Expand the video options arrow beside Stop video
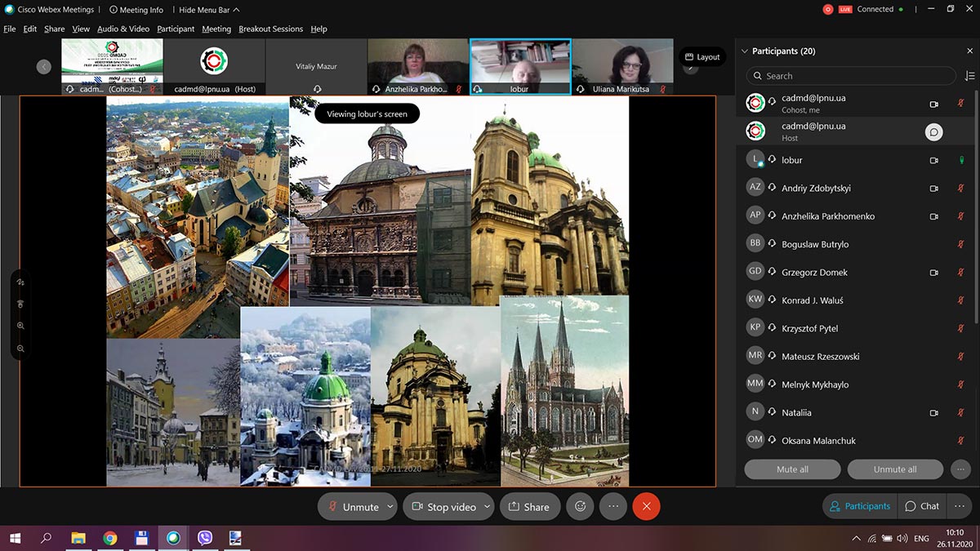 [x=487, y=507]
